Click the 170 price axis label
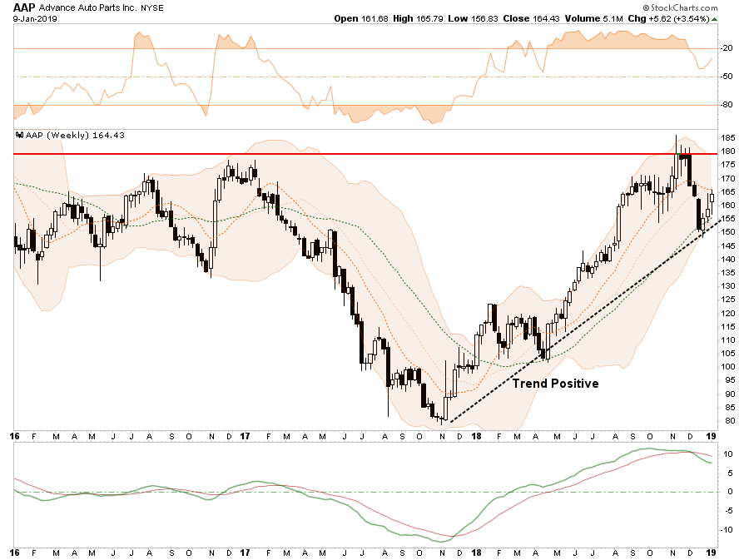The width and height of the screenshot is (749, 560). [728, 179]
